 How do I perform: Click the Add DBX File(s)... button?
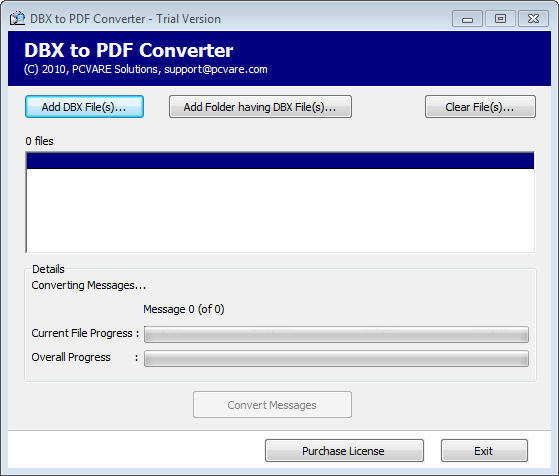click(84, 107)
